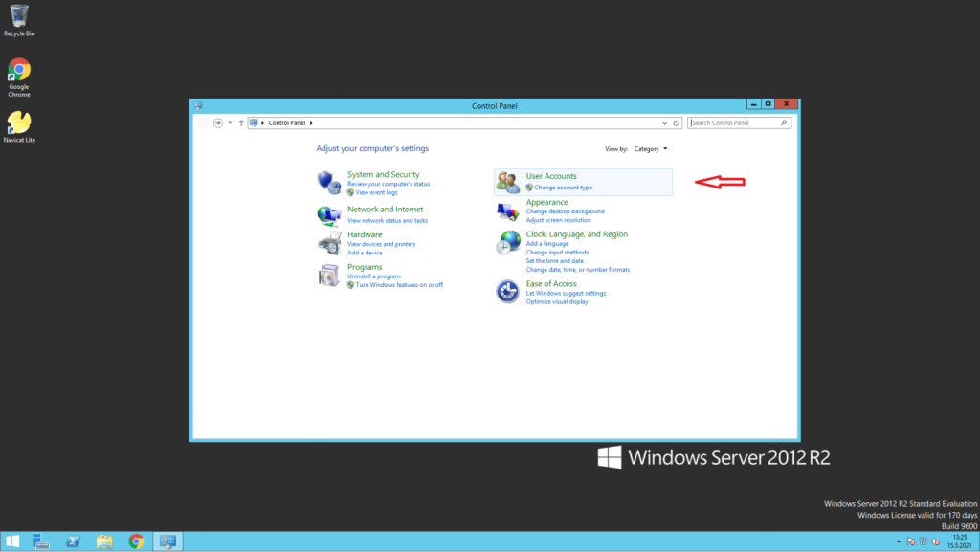Click the Add a device link
This screenshot has height=552, width=980.
click(365, 253)
